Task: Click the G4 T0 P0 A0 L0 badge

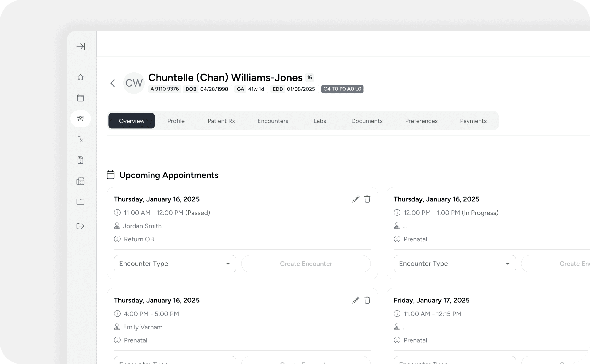Action: tap(342, 89)
